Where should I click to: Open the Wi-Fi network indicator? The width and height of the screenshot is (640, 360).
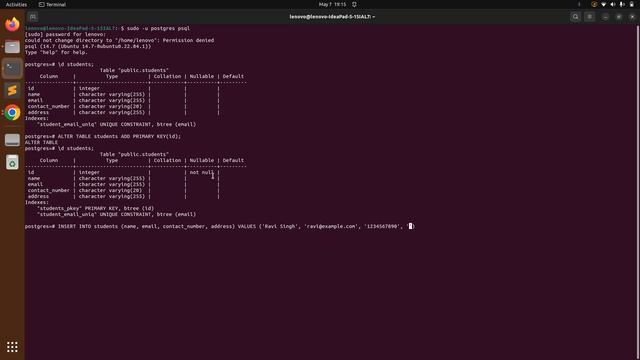click(603, 4)
